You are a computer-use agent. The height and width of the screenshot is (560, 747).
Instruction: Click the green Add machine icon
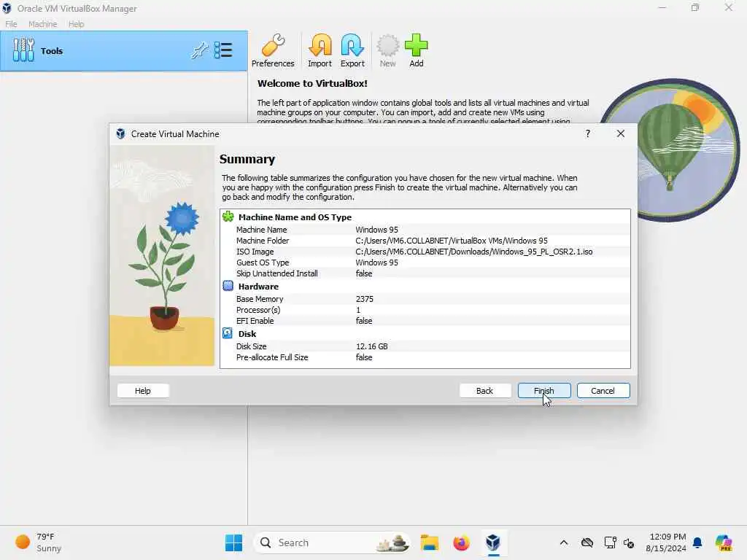pos(417,51)
